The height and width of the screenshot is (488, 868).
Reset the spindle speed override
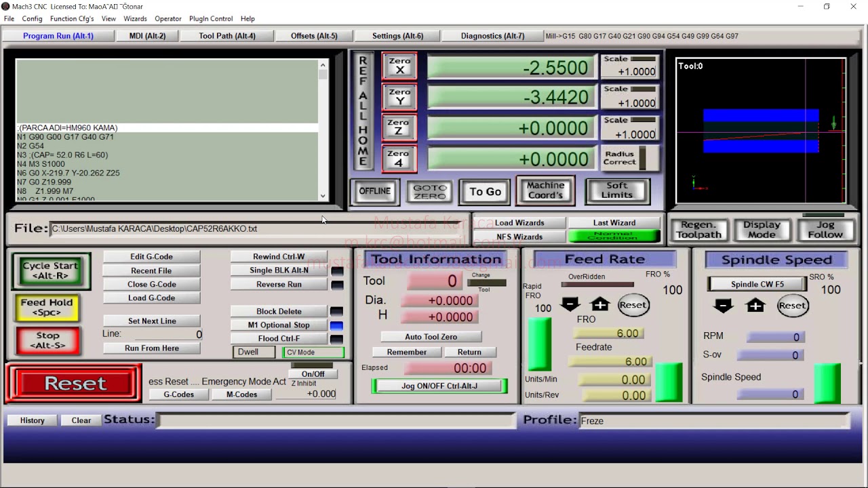click(792, 306)
